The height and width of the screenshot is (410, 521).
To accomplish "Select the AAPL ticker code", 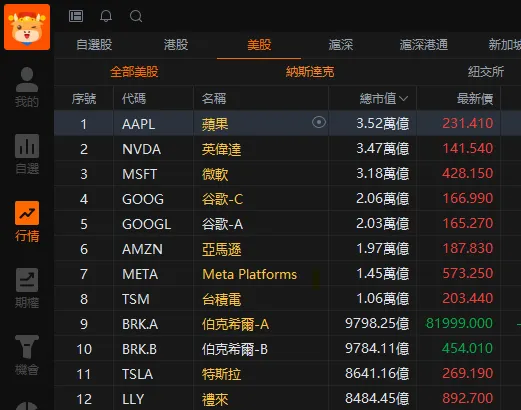I will pos(138,124).
